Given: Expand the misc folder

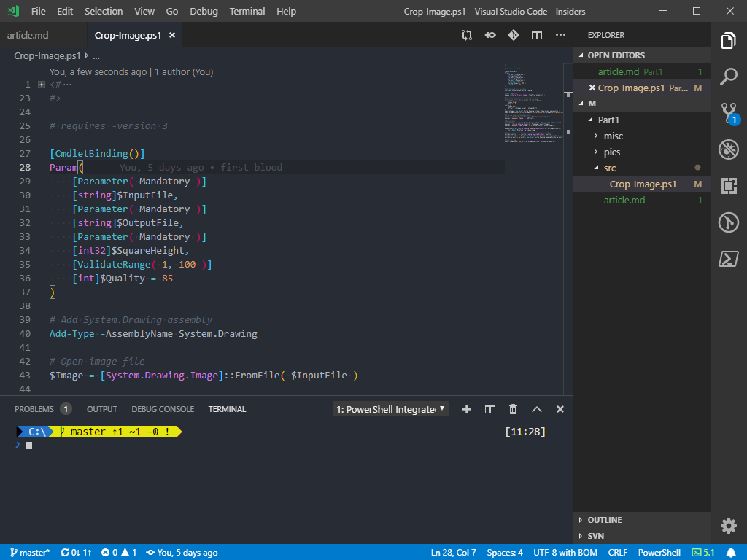Looking at the screenshot, I should click(613, 136).
